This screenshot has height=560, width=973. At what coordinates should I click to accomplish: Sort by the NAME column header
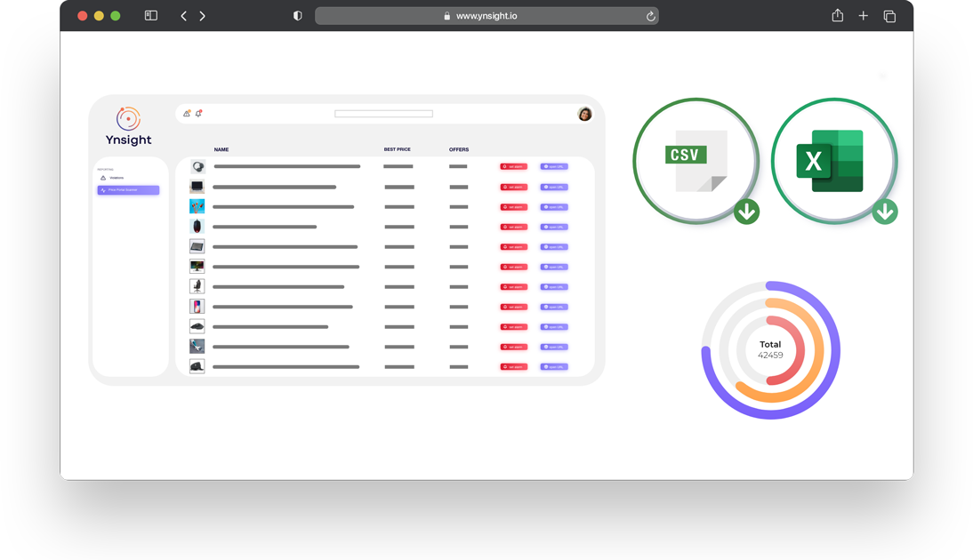[221, 149]
